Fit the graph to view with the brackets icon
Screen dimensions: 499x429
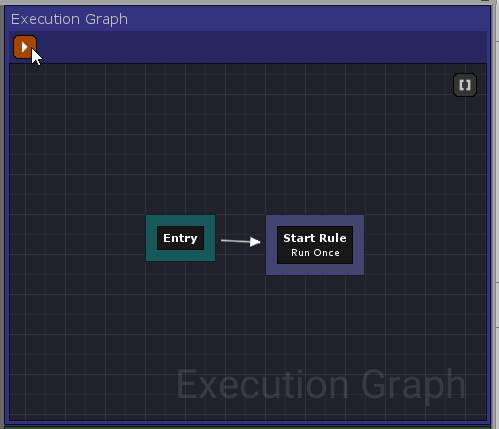point(465,85)
